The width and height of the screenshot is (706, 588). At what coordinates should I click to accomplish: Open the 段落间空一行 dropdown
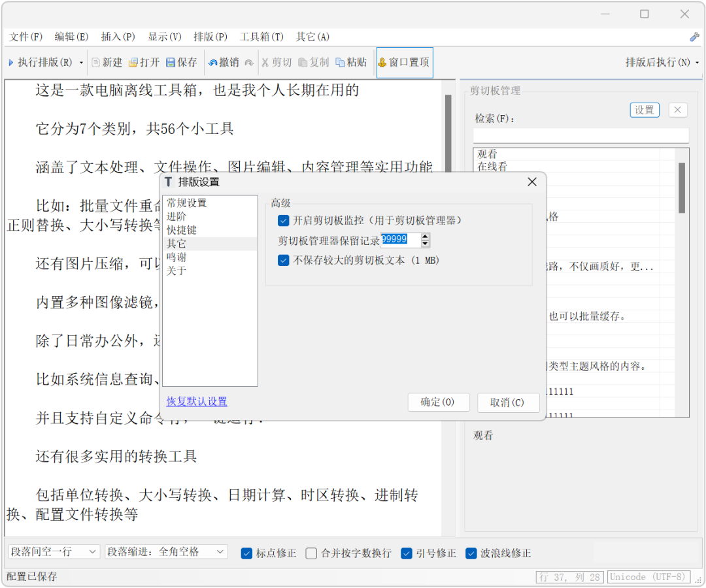(54, 552)
